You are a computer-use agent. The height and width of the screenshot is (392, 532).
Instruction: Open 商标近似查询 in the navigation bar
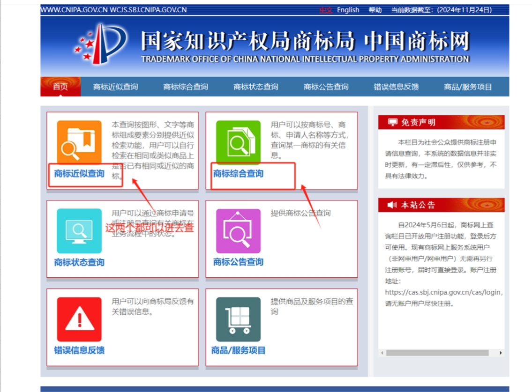(115, 87)
